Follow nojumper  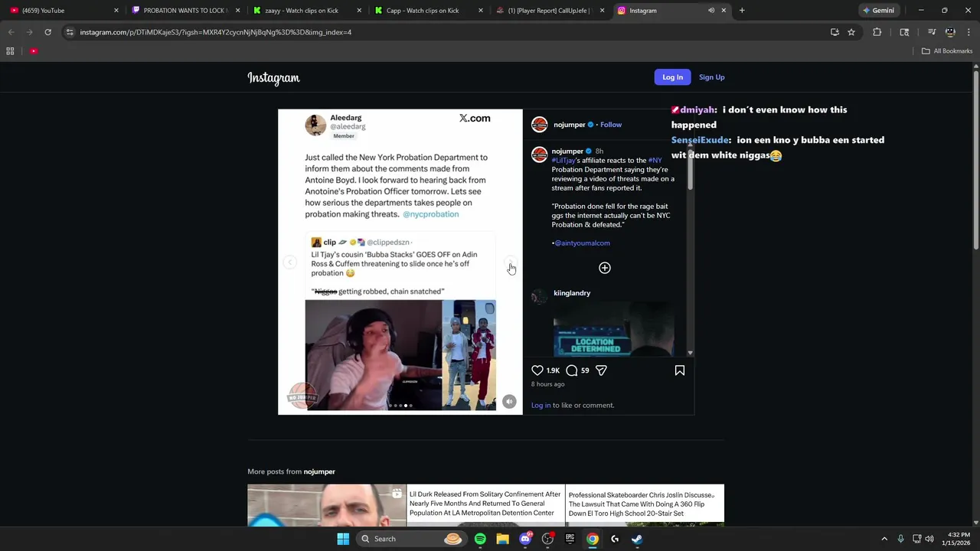[x=611, y=125]
